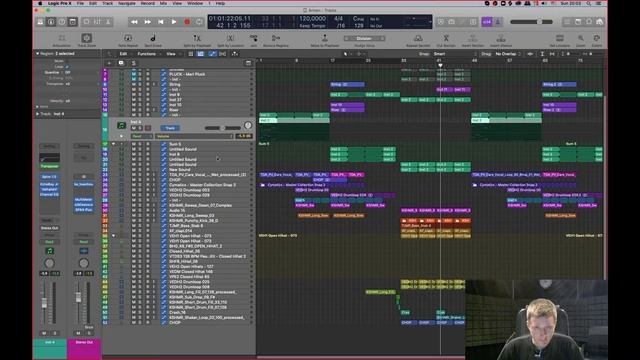Click Cut Section toolbar icon

446,38
